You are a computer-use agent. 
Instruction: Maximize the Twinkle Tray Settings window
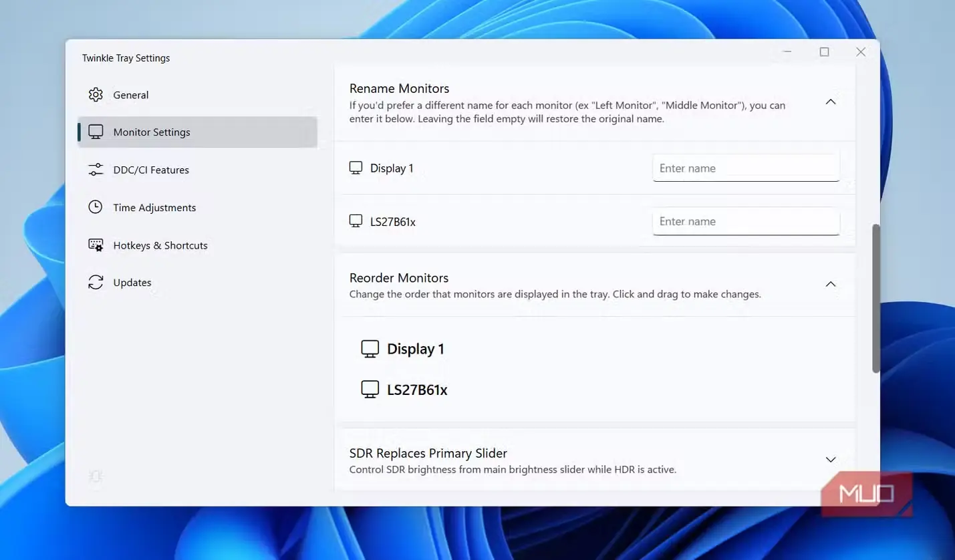825,51
